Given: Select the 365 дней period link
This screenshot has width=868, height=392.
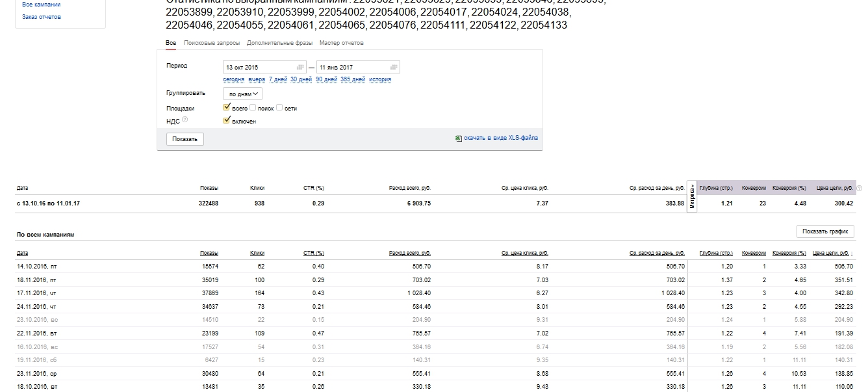Looking at the screenshot, I should click(353, 79).
